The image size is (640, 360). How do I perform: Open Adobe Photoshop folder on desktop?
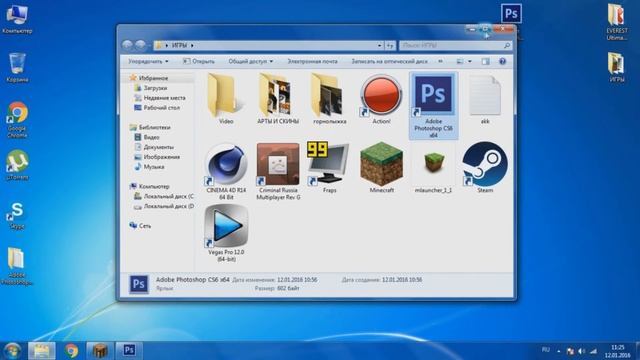[16, 266]
